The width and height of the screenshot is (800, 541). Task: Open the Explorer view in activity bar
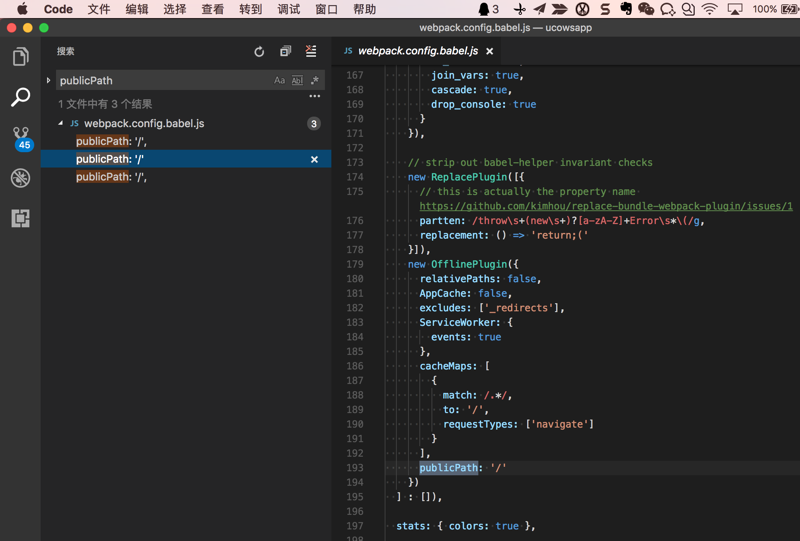click(20, 57)
